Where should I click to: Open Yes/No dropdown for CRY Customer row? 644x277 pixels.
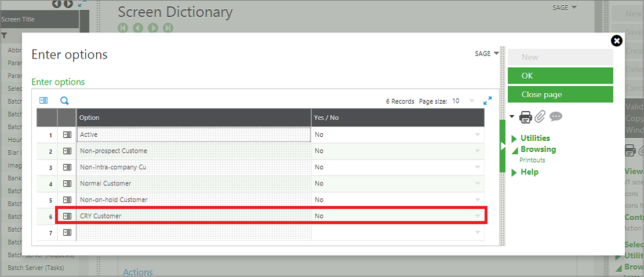tap(477, 216)
